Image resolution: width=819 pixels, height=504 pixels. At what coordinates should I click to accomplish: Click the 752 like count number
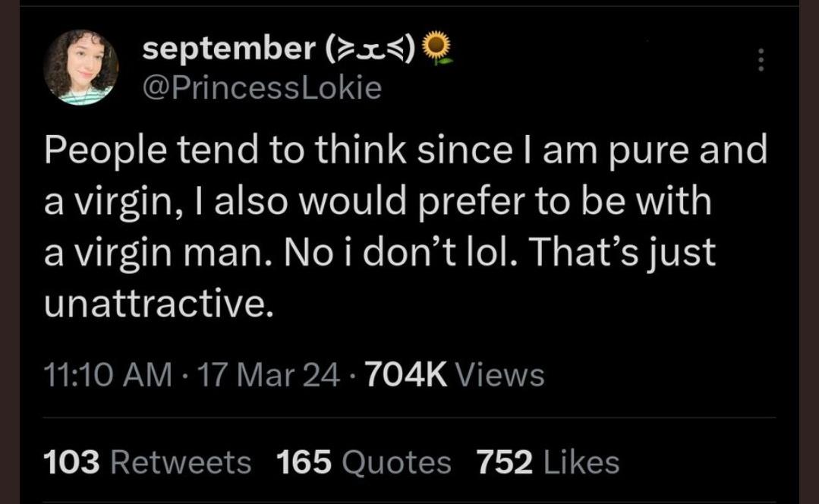click(502, 462)
